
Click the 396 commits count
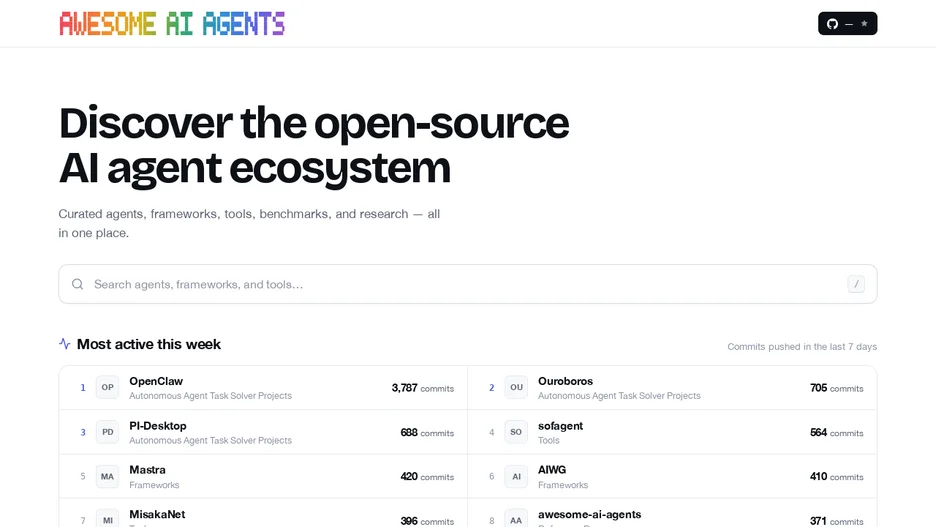[427, 521]
